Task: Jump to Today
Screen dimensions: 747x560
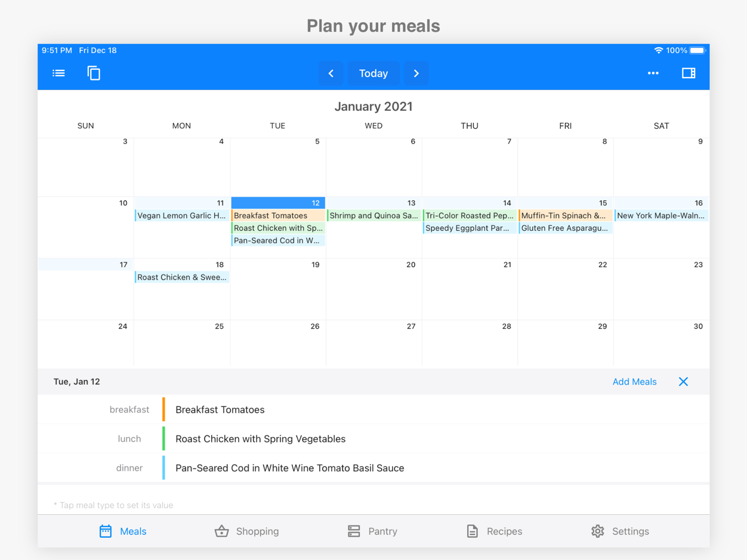Action: point(373,73)
